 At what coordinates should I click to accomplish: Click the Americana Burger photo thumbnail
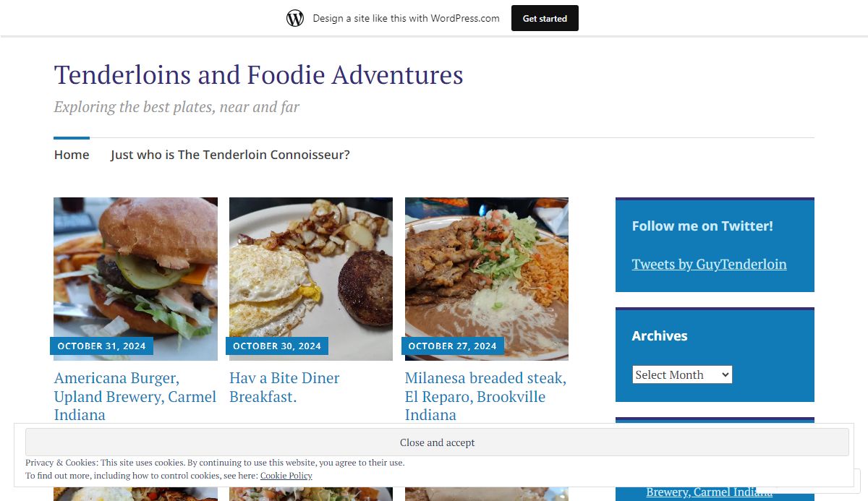pos(135,267)
